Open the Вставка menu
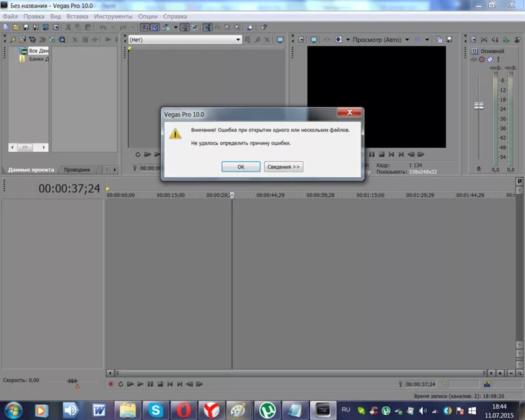525x420 pixels. [77, 16]
